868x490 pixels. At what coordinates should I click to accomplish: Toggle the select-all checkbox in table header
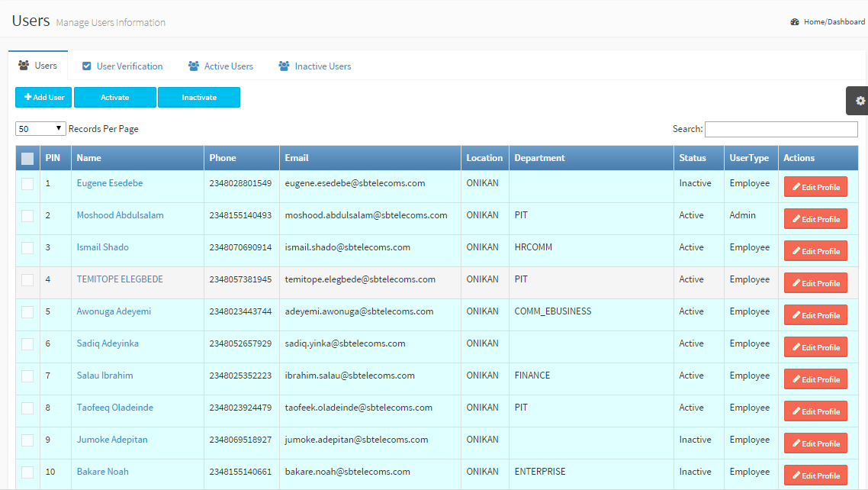27,159
